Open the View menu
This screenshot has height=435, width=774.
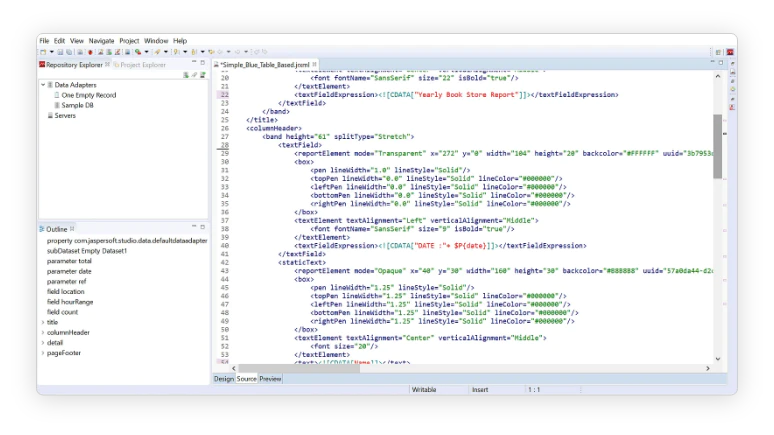(77, 41)
